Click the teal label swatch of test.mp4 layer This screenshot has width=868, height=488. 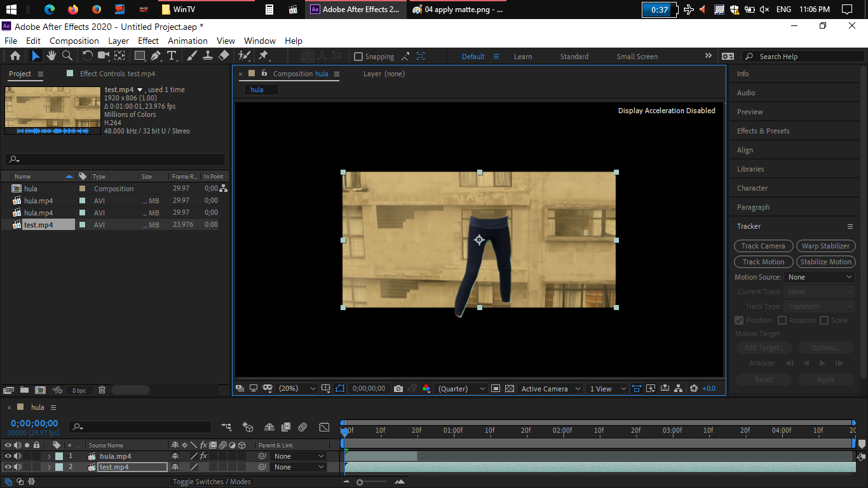[x=59, y=467]
